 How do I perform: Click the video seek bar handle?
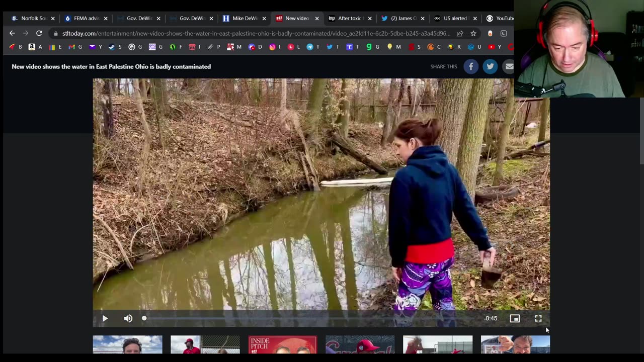[x=144, y=318]
